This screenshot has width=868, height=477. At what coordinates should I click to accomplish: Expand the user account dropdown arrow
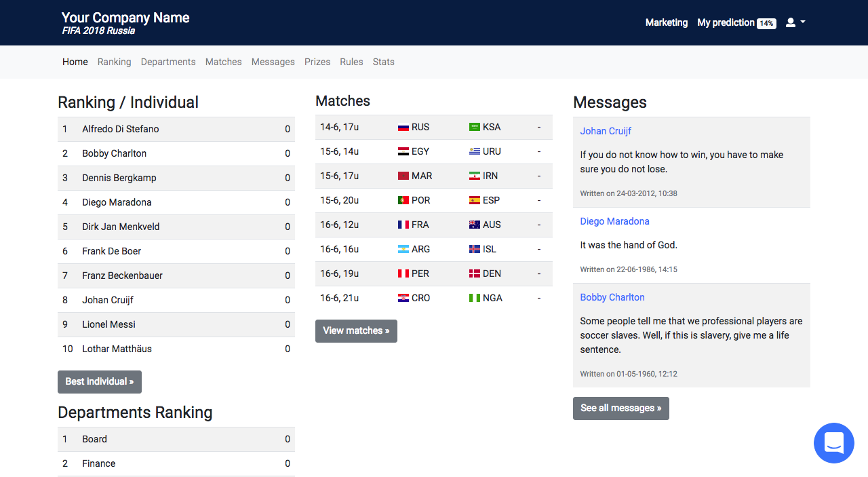pyautogui.click(x=803, y=22)
